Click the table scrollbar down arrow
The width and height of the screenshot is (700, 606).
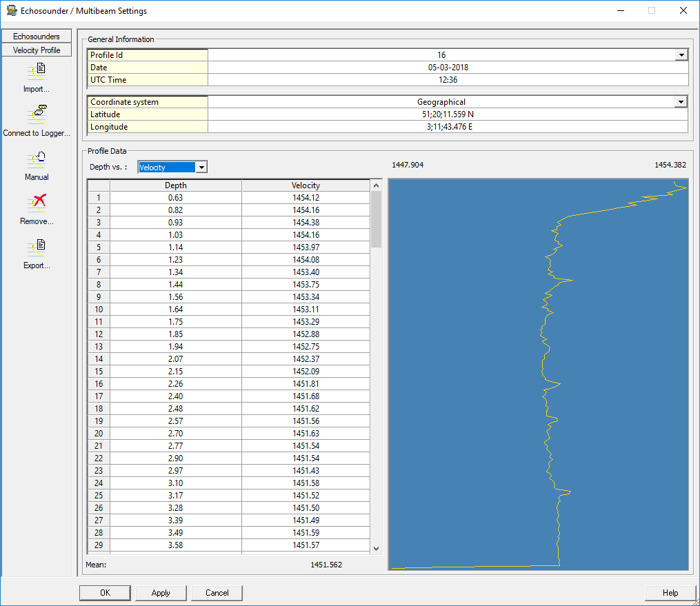pos(376,548)
